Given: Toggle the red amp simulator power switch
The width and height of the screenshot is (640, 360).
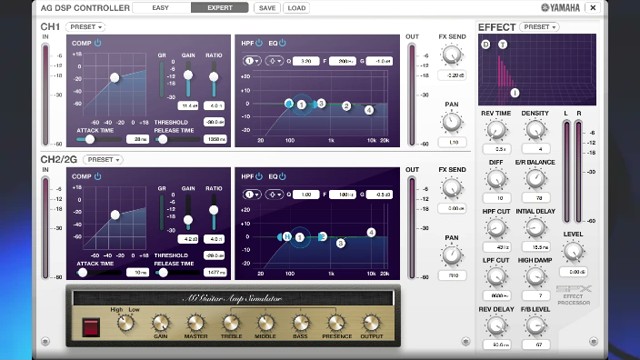Looking at the screenshot, I should pos(91,327).
